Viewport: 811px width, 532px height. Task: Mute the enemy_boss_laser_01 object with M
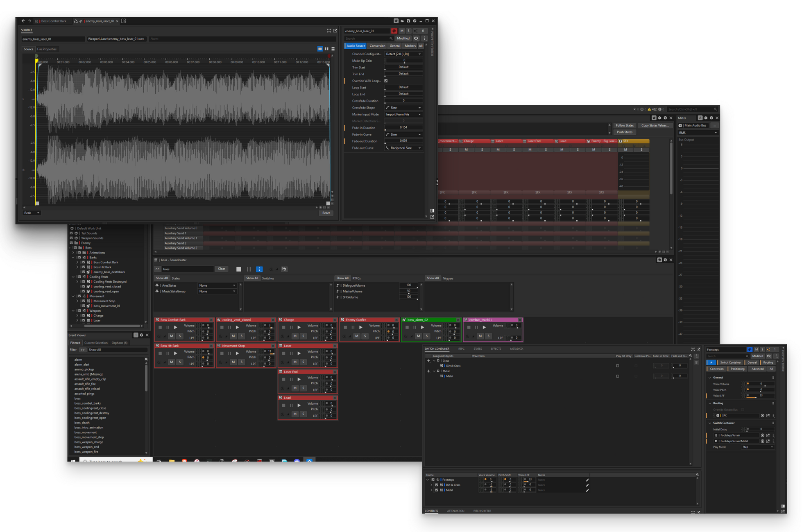point(402,31)
